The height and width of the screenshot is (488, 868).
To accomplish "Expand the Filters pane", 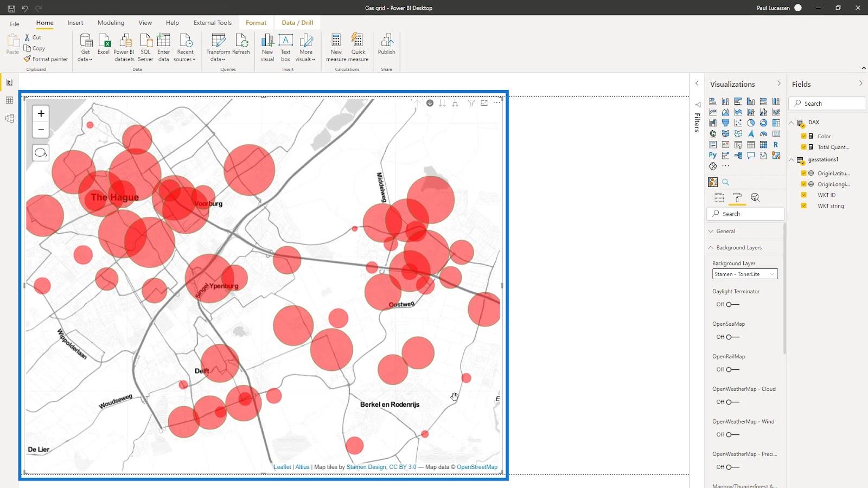I will tap(697, 84).
